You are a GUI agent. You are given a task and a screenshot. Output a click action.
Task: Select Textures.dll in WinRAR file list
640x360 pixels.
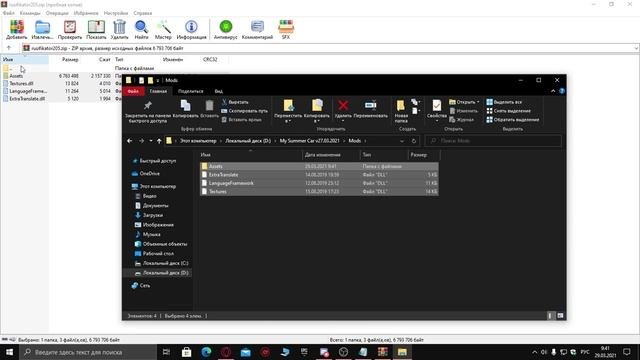(x=21, y=83)
